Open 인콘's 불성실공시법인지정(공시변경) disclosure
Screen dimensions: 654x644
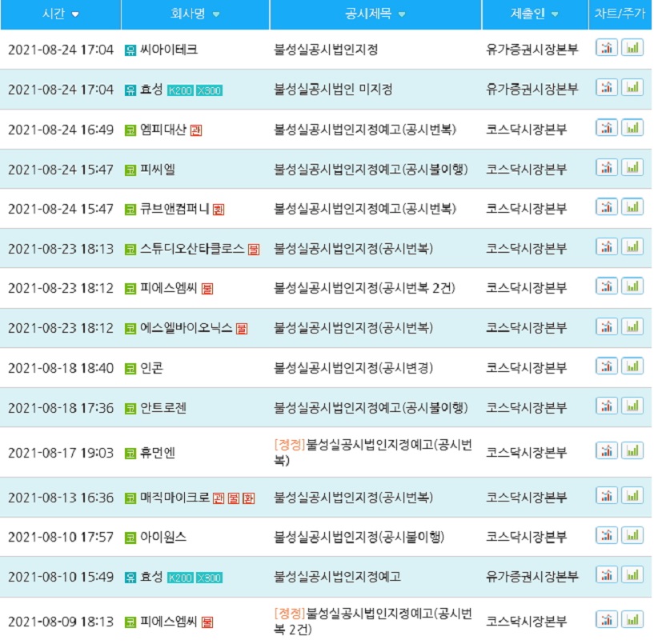coord(354,368)
